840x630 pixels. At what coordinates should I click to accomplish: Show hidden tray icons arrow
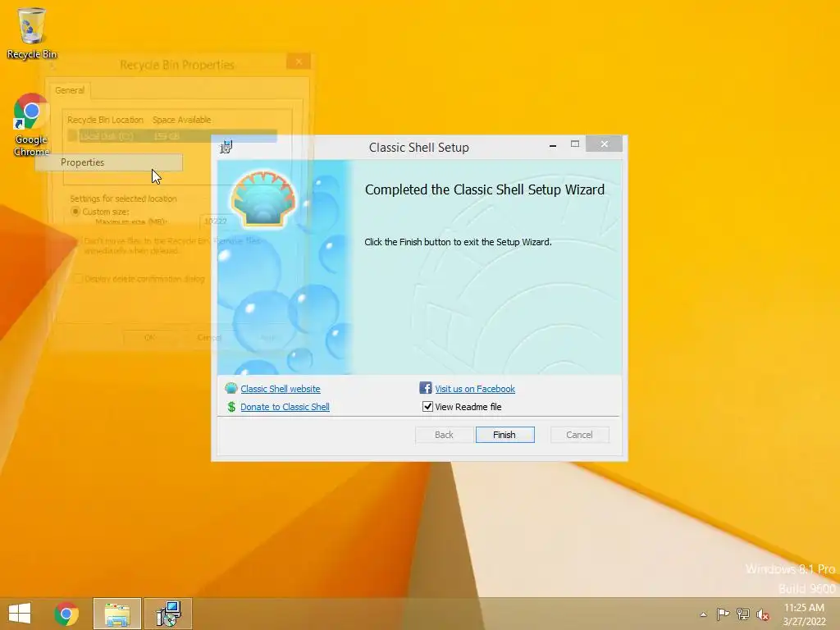(x=703, y=614)
